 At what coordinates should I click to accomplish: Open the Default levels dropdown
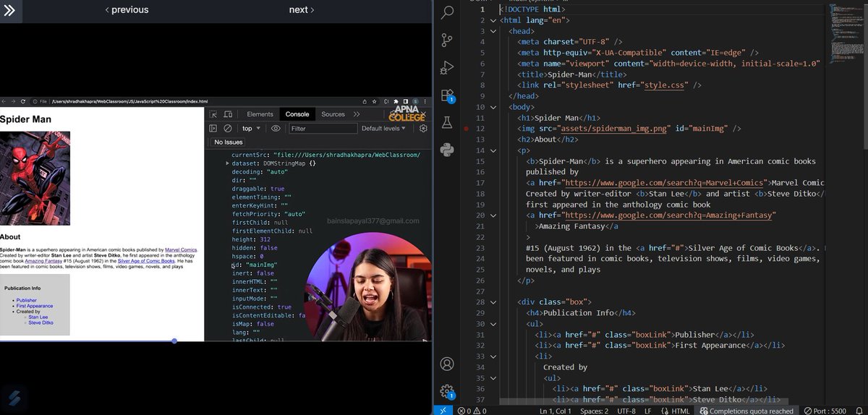pyautogui.click(x=384, y=128)
